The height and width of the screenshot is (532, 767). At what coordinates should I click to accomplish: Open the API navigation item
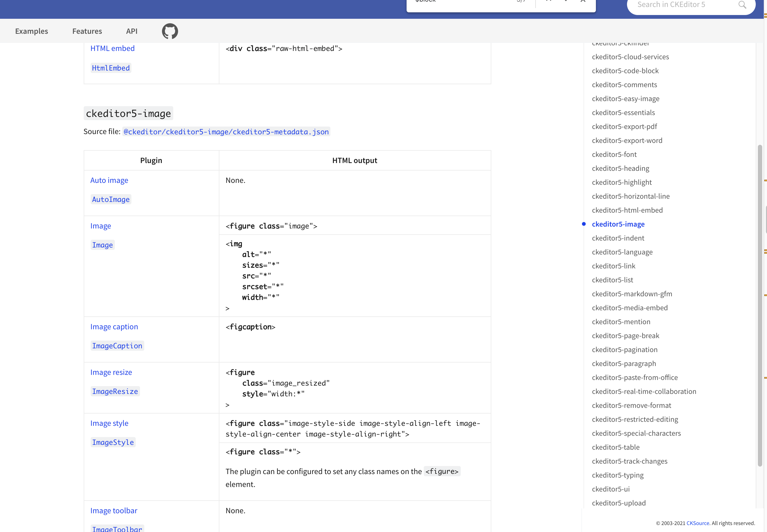(x=132, y=31)
